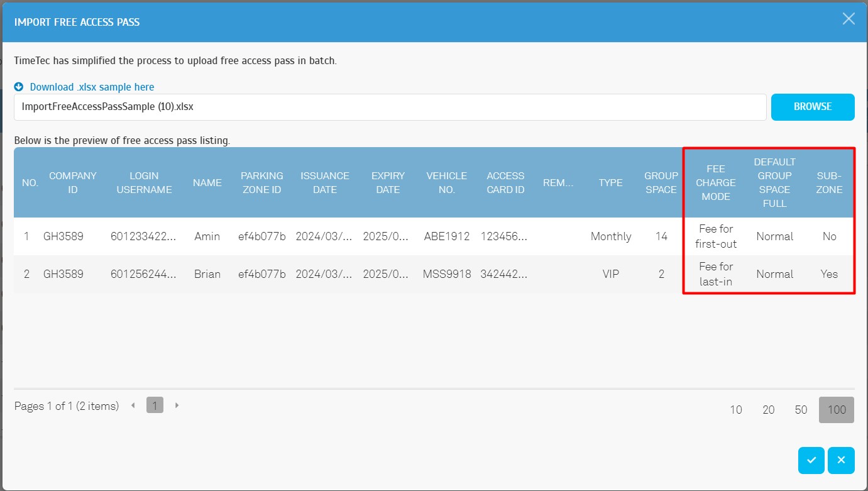This screenshot has height=491, width=868.
Task: Show 10 items per page
Action: (x=735, y=410)
